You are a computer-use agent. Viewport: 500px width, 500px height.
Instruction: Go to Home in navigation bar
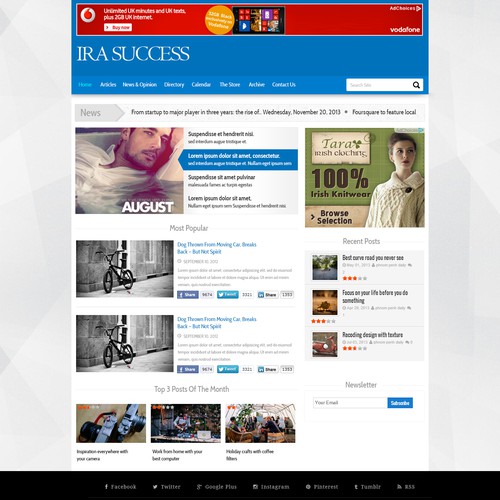[x=85, y=85]
